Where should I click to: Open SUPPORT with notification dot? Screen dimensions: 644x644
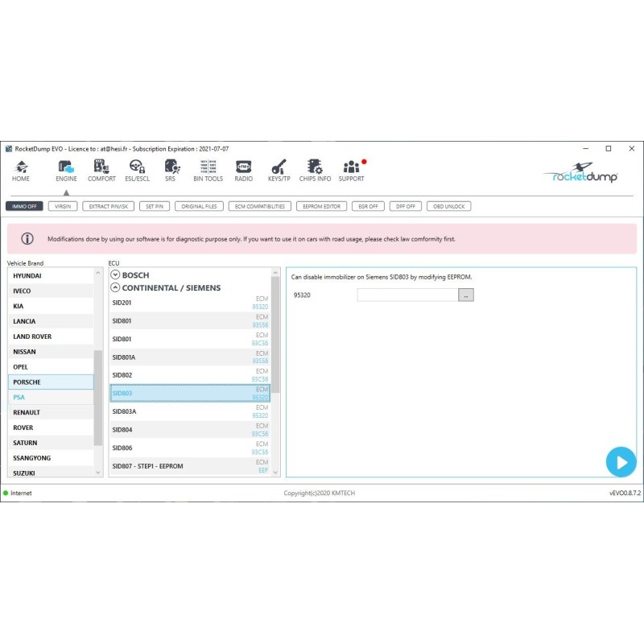(x=351, y=167)
